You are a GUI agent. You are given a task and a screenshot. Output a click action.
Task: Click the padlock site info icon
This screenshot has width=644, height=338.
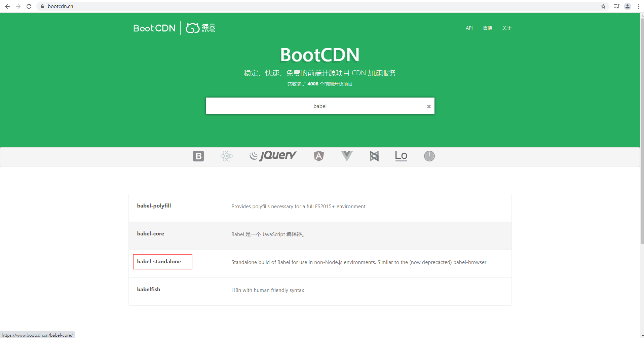click(x=42, y=6)
